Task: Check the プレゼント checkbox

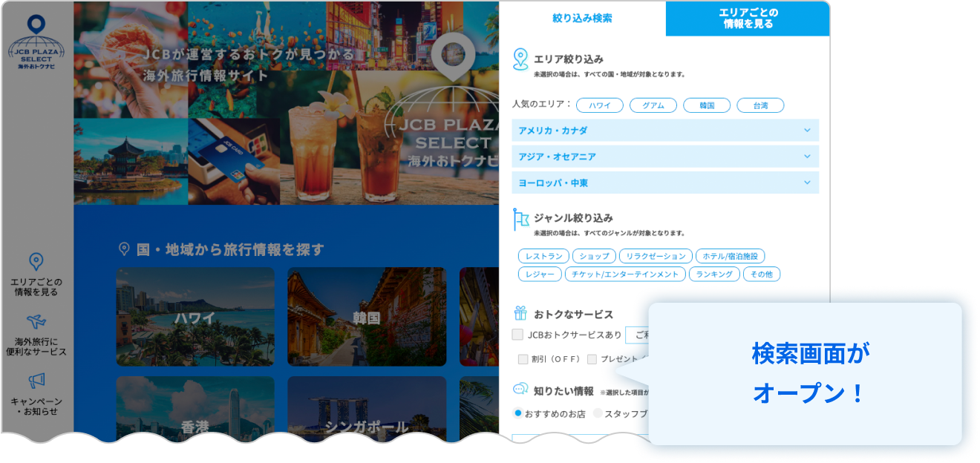Action: click(x=592, y=359)
